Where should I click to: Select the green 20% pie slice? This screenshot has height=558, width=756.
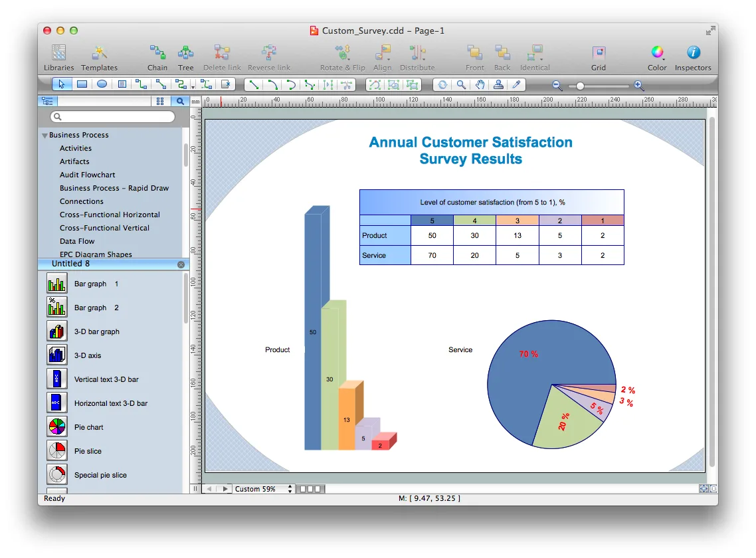567,420
